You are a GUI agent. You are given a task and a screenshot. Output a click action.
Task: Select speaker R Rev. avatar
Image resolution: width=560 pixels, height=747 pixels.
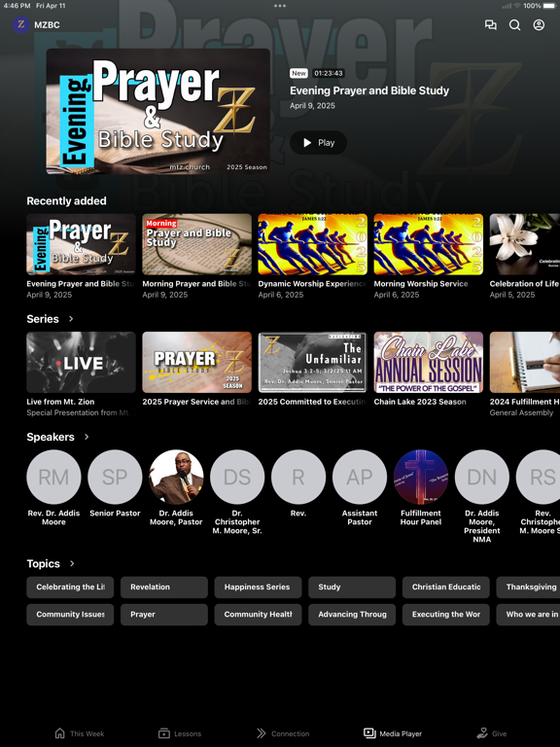(x=298, y=477)
